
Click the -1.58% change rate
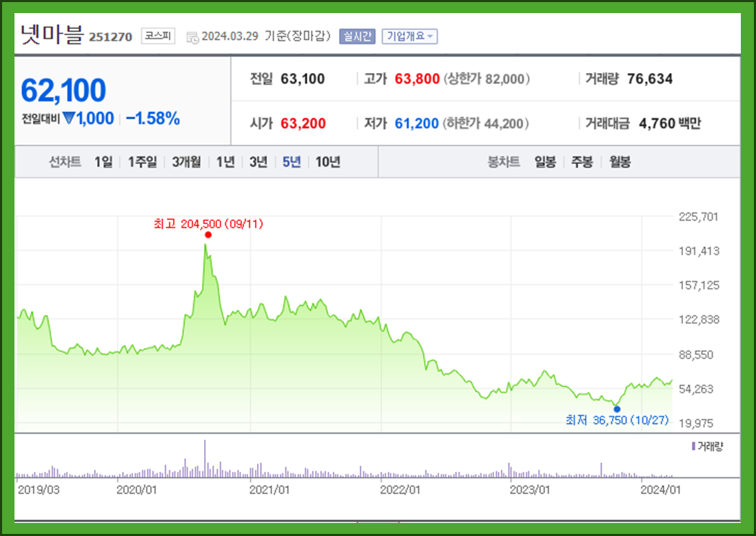pyautogui.click(x=153, y=118)
